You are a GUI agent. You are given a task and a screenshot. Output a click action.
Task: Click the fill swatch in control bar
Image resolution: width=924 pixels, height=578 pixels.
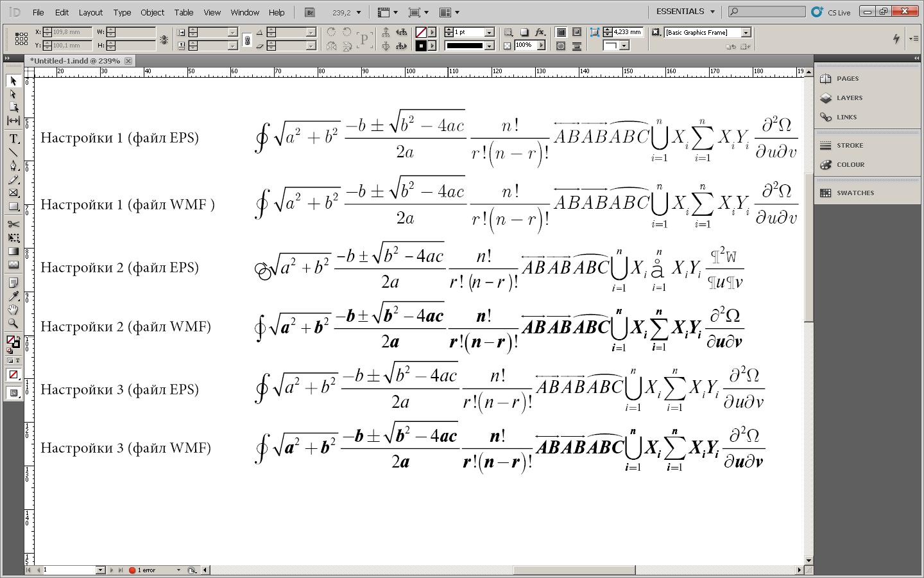click(x=421, y=32)
